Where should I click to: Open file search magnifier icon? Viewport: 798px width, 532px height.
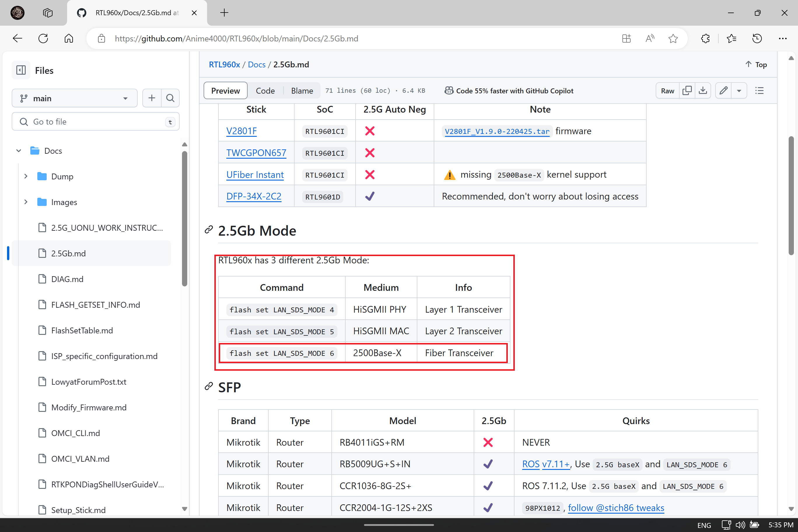tap(170, 98)
